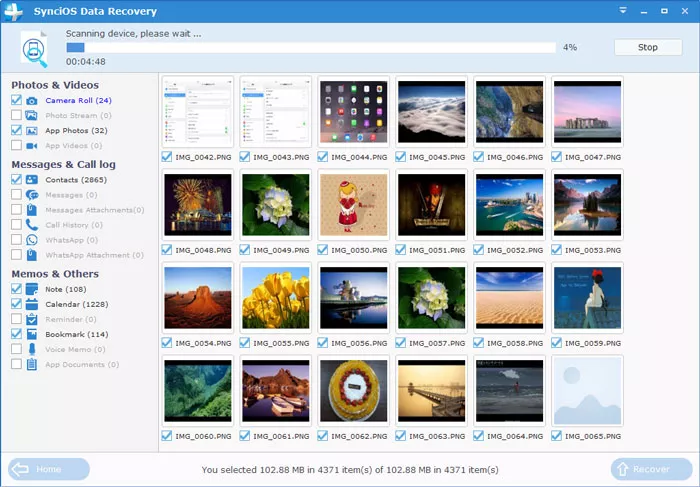The image size is (700, 487).
Task: Click the App Photos picture icon
Action: [x=32, y=130]
